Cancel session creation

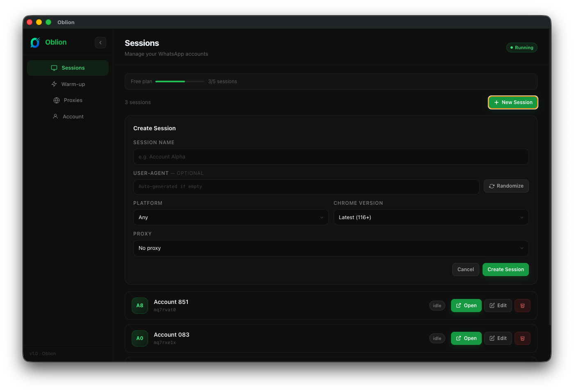[465, 270]
